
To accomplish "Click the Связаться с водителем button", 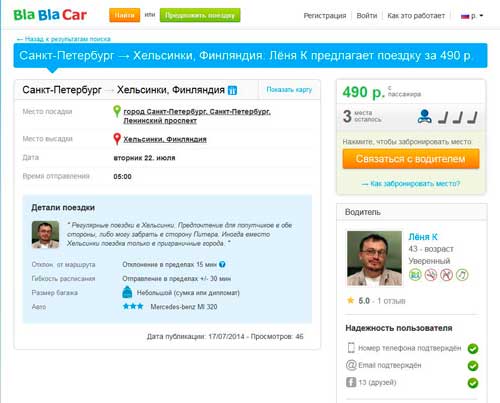I will pyautogui.click(x=411, y=159).
